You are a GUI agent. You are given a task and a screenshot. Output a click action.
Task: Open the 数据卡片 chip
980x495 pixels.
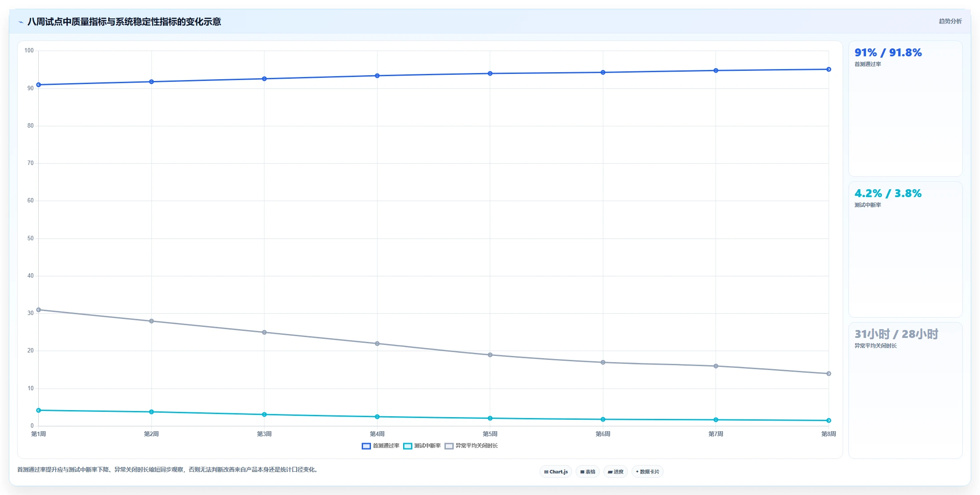point(647,472)
